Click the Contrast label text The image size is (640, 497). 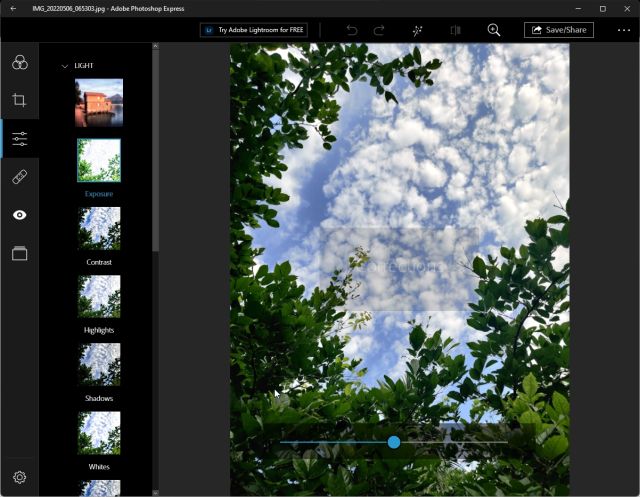(99, 262)
